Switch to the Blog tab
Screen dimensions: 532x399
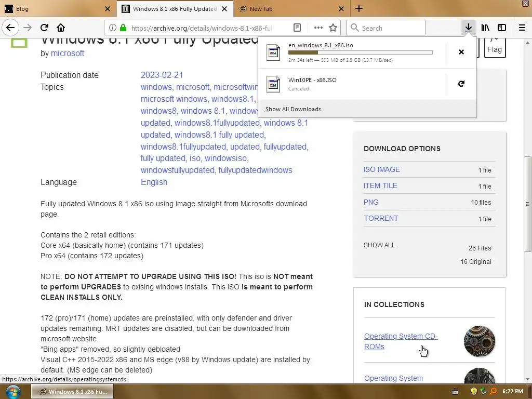(x=58, y=9)
